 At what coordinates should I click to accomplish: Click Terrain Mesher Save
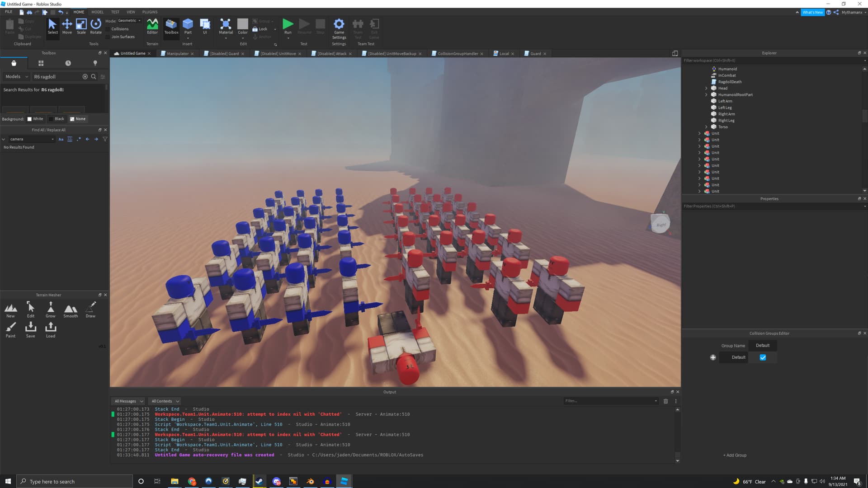pyautogui.click(x=31, y=330)
